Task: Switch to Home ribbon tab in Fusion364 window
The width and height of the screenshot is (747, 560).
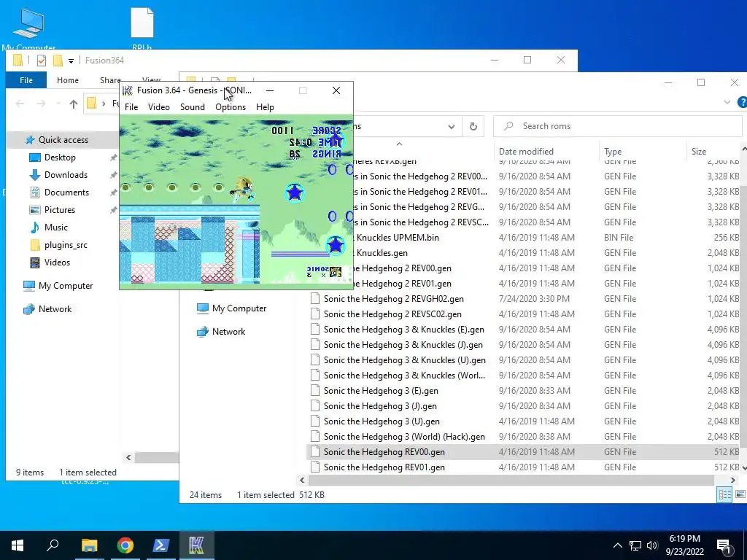Action: tap(68, 80)
